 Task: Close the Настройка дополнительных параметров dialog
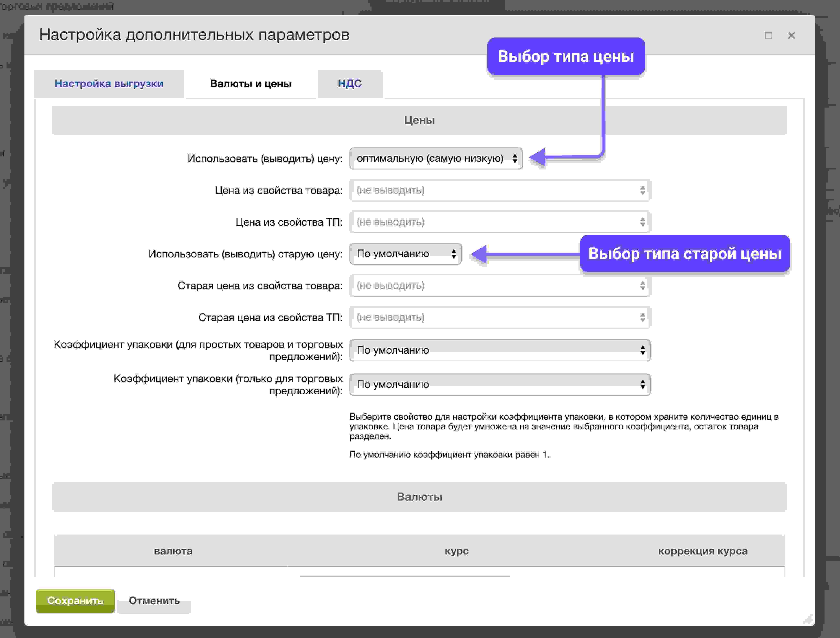(791, 35)
